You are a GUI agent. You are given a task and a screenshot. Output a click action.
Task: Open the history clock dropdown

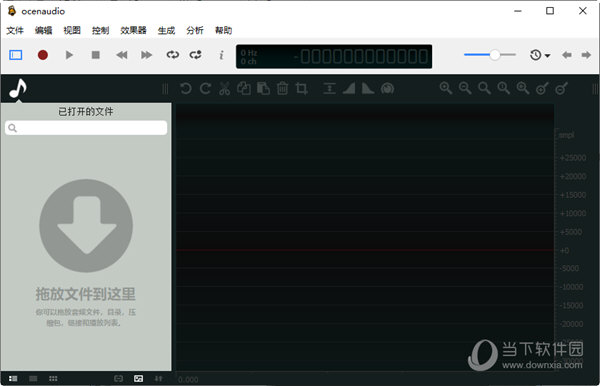tap(540, 55)
